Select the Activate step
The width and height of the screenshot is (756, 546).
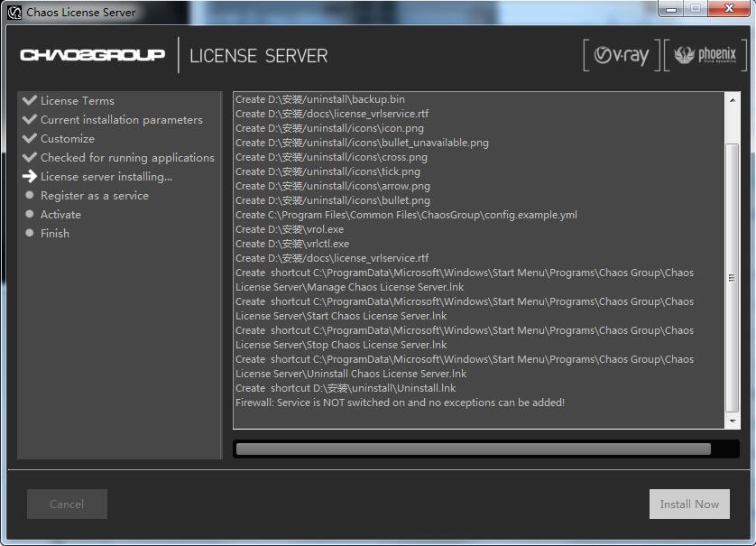click(60, 214)
